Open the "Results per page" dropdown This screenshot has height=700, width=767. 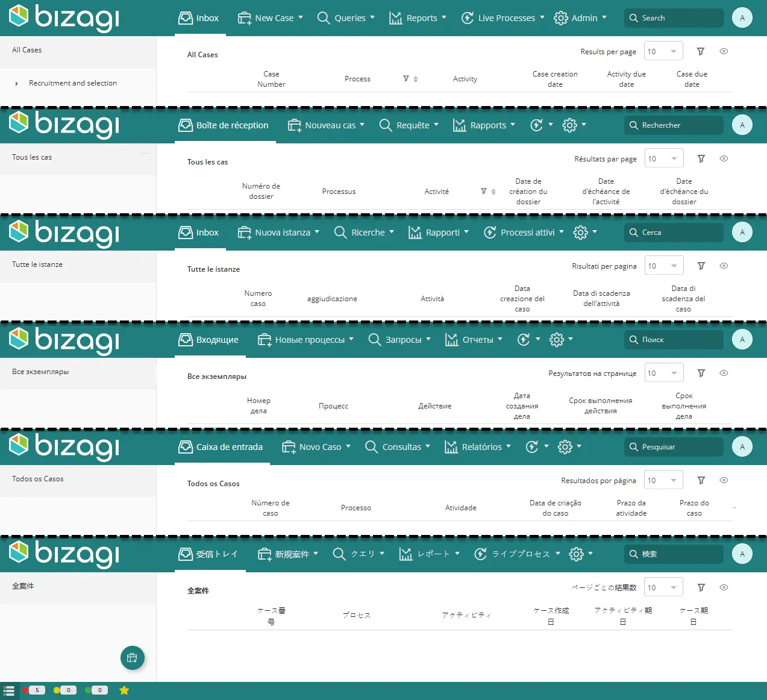tap(663, 51)
